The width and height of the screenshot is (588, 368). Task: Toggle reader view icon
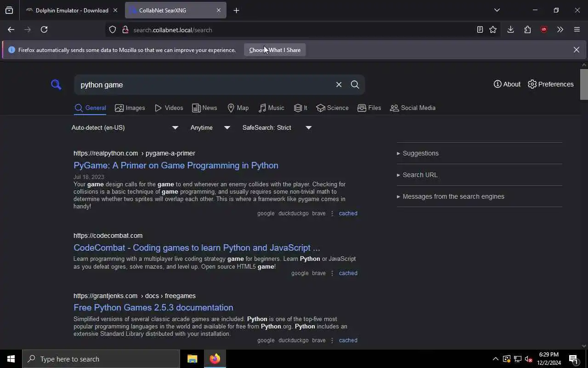click(x=480, y=29)
